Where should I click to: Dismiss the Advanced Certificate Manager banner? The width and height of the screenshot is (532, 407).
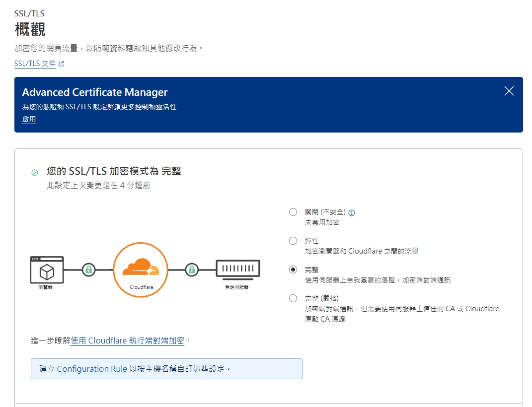coord(509,91)
